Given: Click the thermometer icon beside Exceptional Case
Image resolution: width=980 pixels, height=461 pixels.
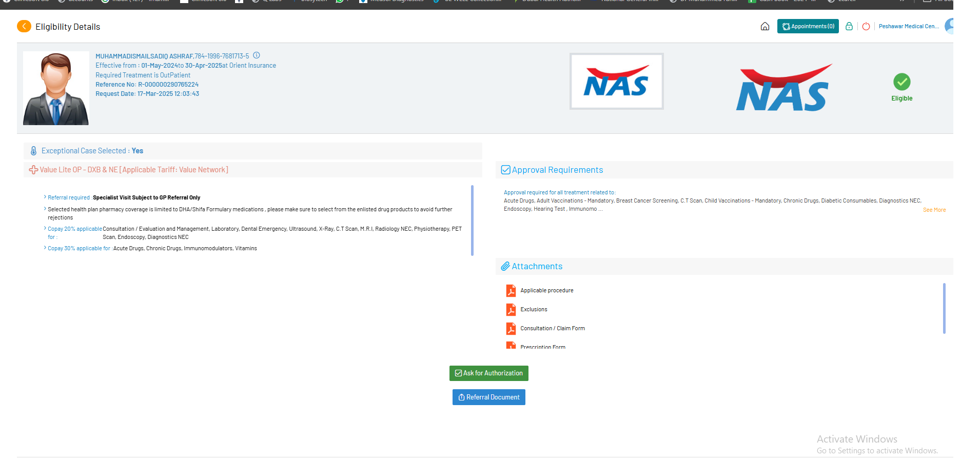Looking at the screenshot, I should 33,151.
